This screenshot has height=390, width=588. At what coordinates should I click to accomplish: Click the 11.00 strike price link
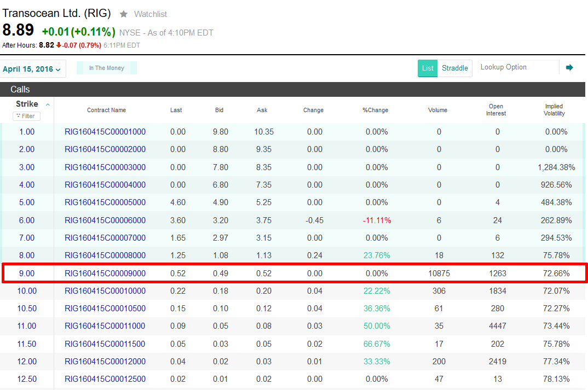[x=27, y=326]
